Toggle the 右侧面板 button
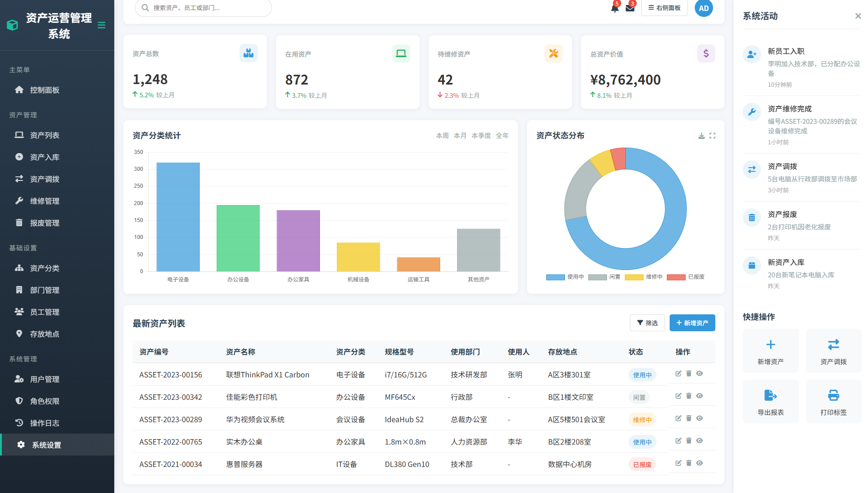The height and width of the screenshot is (493, 868). coord(664,8)
